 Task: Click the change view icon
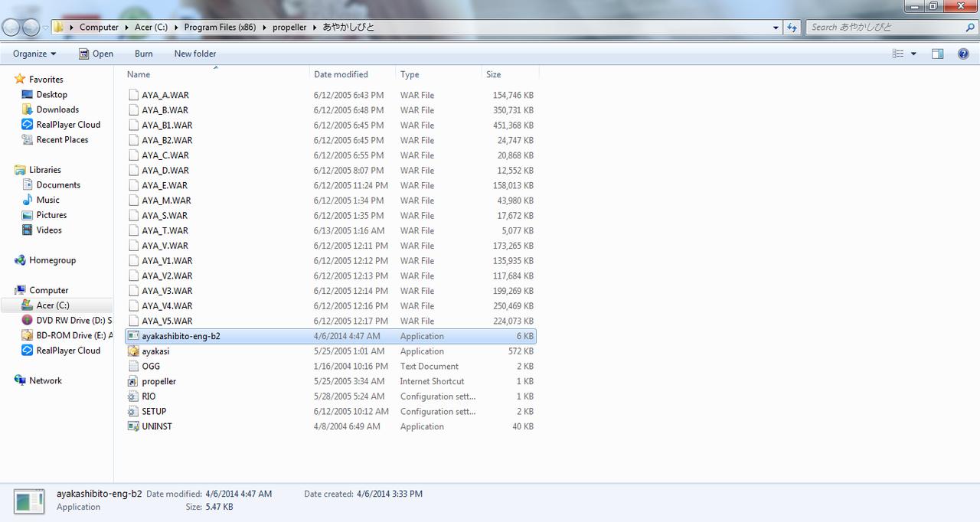[x=898, y=54]
